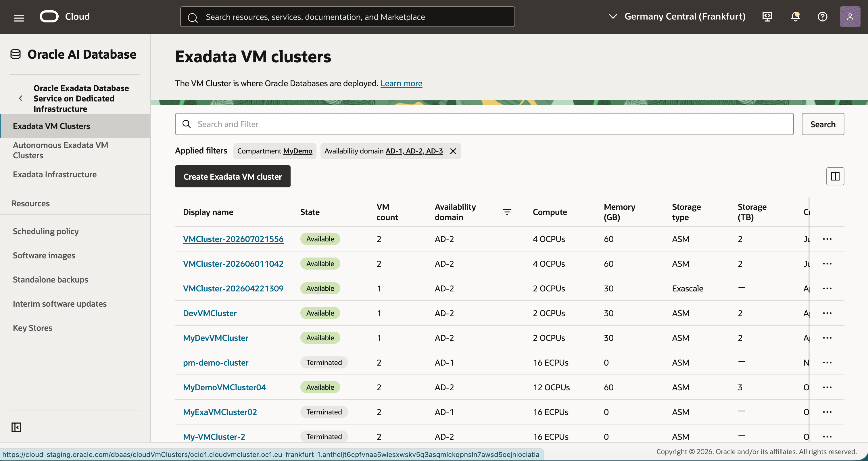Click the Storage type column header
Screen dimensions: 868x461
tap(686, 212)
